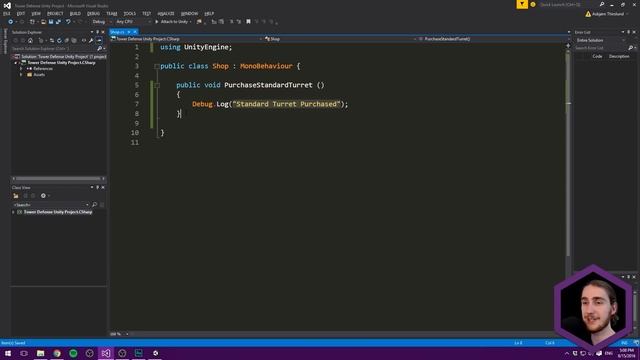Viewport: 640px width, 360px height.
Task: Open the project scope navigation dropdown
Action: [x=187, y=39]
